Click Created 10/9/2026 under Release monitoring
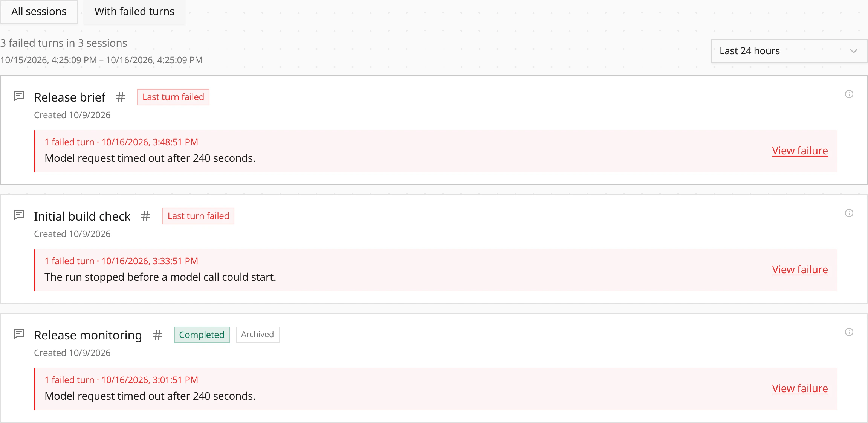Image resolution: width=868 pixels, height=423 pixels. tap(72, 353)
